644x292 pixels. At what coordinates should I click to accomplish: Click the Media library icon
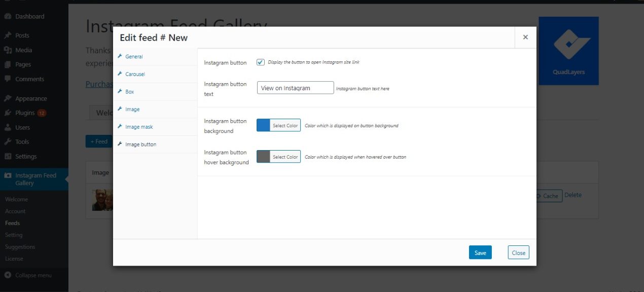[8, 50]
